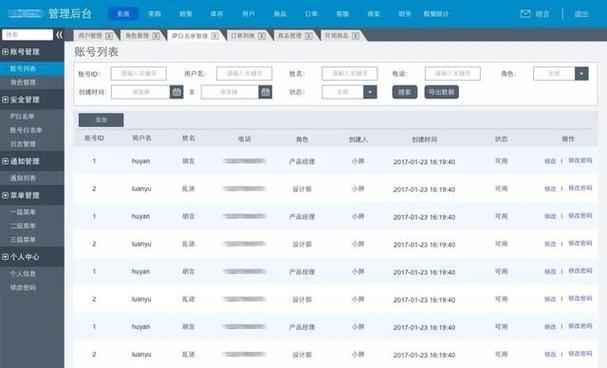Switch to the 可用商品 tab
The width and height of the screenshot is (607, 368).
tap(336, 36)
